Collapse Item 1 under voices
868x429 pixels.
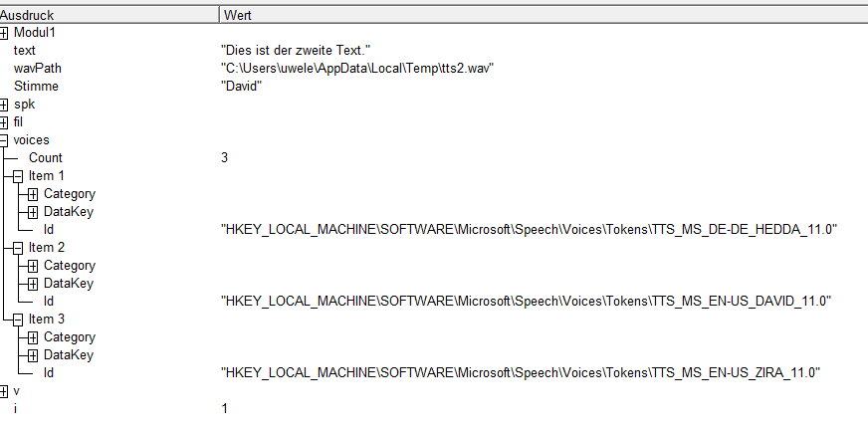(x=18, y=176)
